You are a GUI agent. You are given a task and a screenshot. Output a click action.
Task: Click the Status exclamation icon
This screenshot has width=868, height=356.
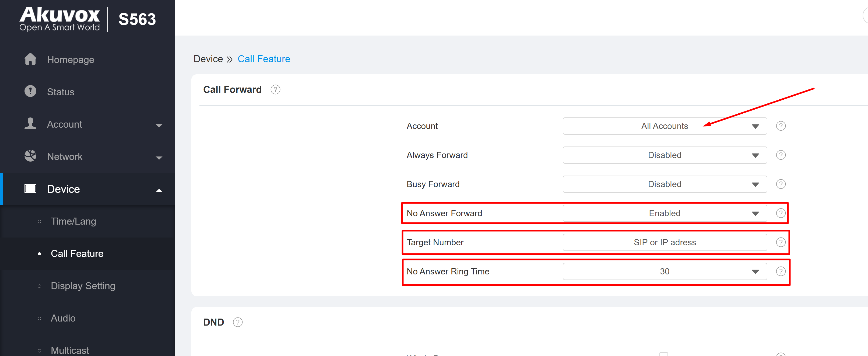pos(30,91)
